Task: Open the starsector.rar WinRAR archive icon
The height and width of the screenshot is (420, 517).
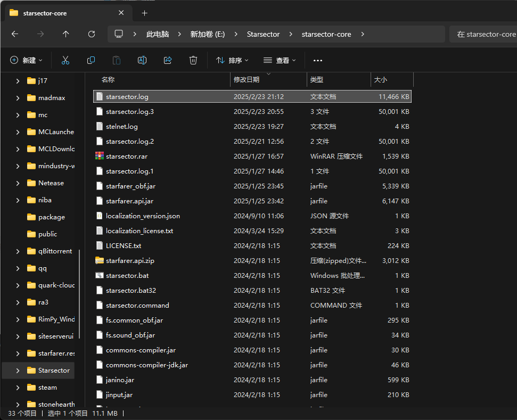Action: (99, 156)
